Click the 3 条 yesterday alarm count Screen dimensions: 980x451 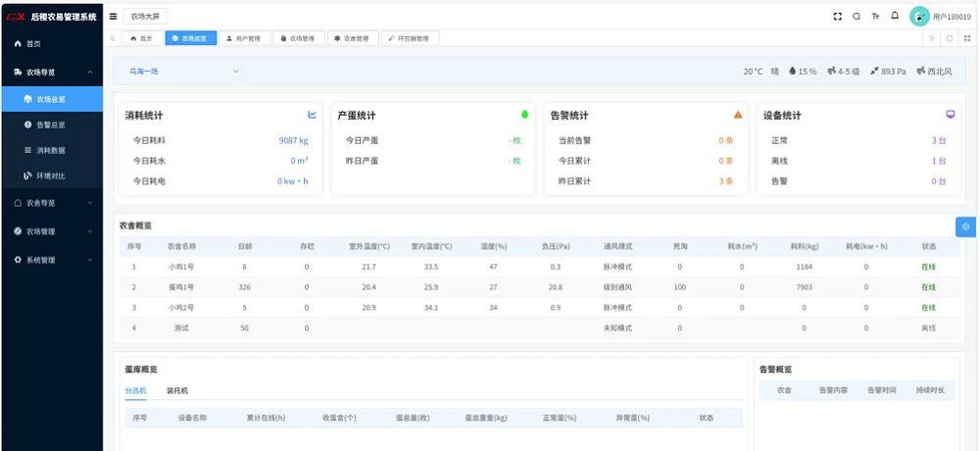[725, 181]
